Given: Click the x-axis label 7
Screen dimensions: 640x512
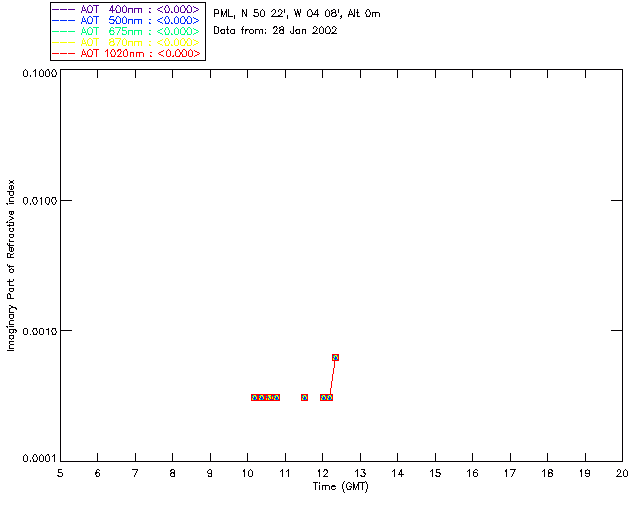Looking at the screenshot, I should pyautogui.click(x=135, y=473).
